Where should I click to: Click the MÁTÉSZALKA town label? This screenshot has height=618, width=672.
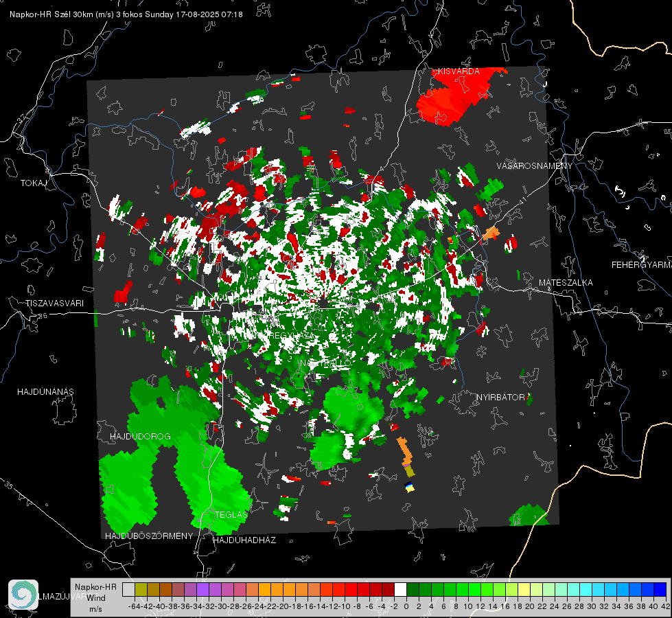coord(566,283)
